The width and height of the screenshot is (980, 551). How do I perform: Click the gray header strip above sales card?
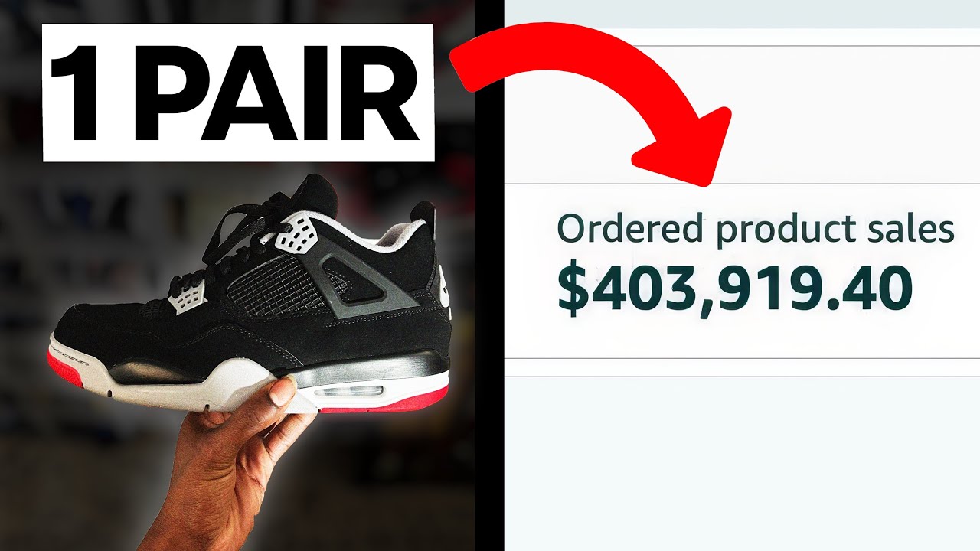coord(742,14)
